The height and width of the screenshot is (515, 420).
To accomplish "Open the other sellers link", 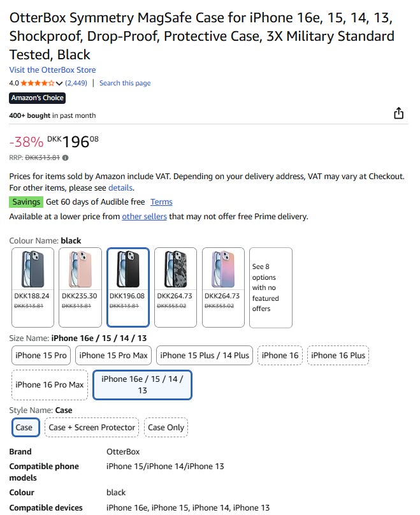I will click(x=144, y=216).
